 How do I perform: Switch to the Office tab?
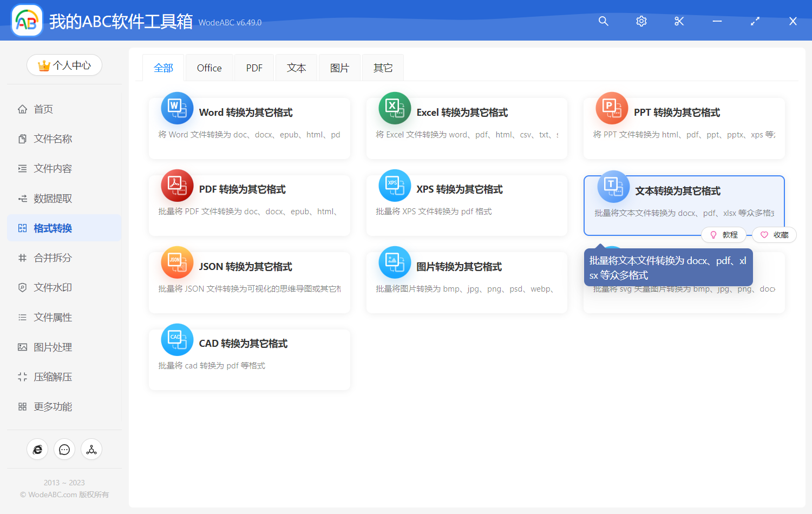[209, 67]
